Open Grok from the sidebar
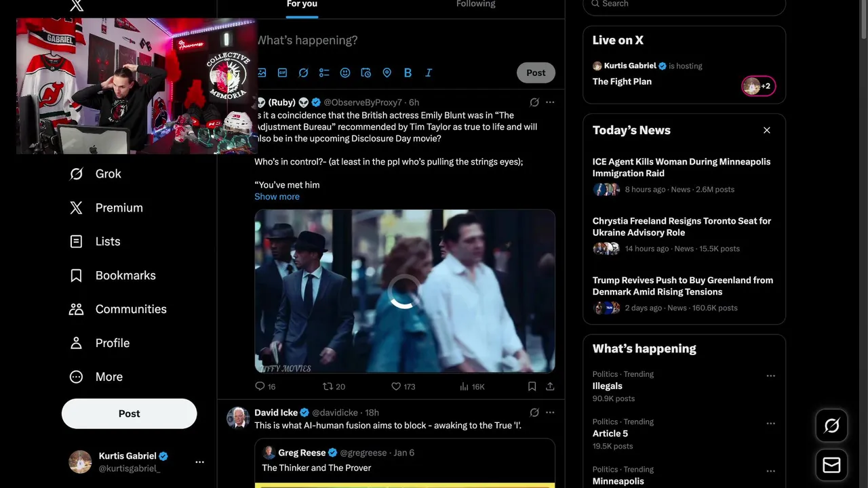 [x=95, y=174]
